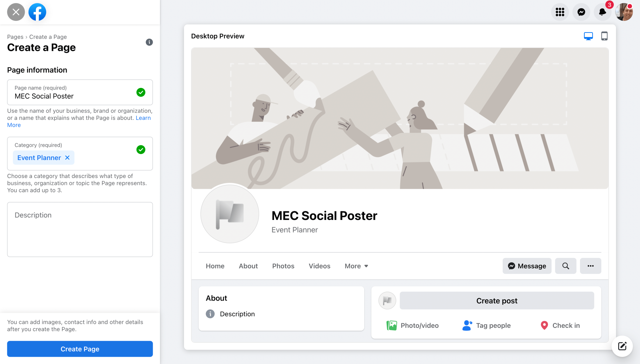Select the Photos tab in preview

[x=283, y=266]
